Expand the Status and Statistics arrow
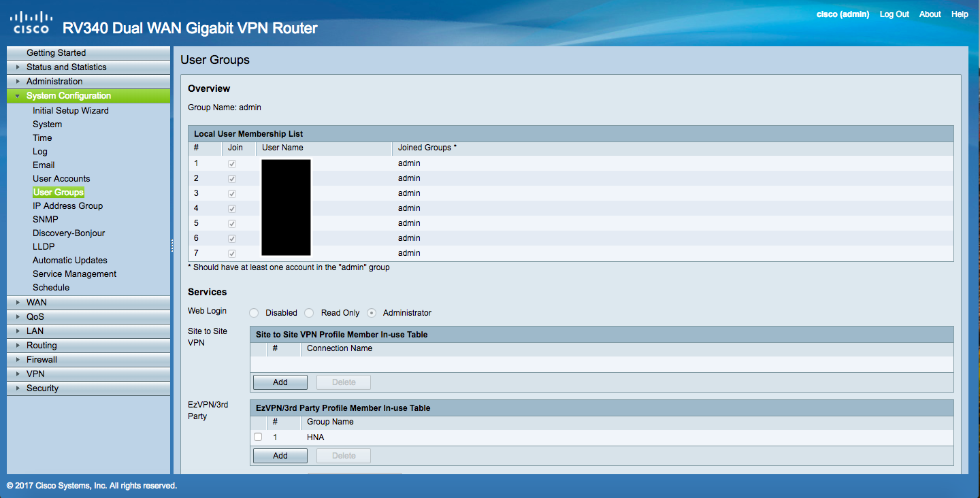Viewport: 980px width, 498px height. pyautogui.click(x=18, y=67)
